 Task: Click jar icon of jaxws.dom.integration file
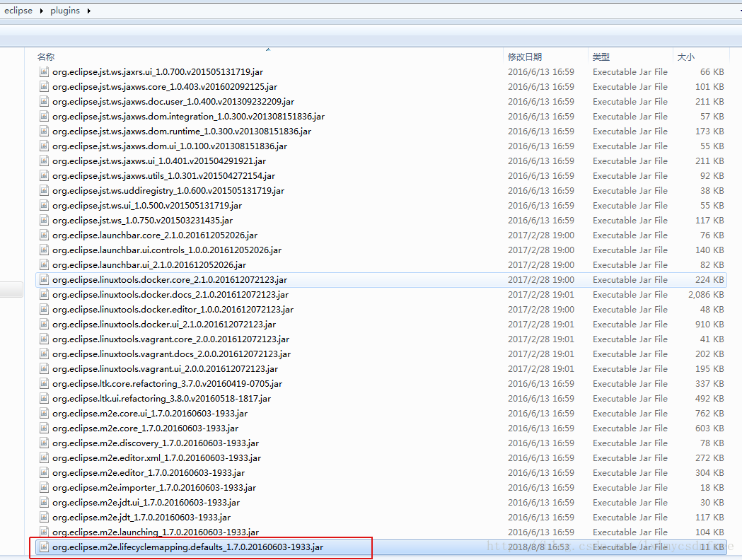44,117
